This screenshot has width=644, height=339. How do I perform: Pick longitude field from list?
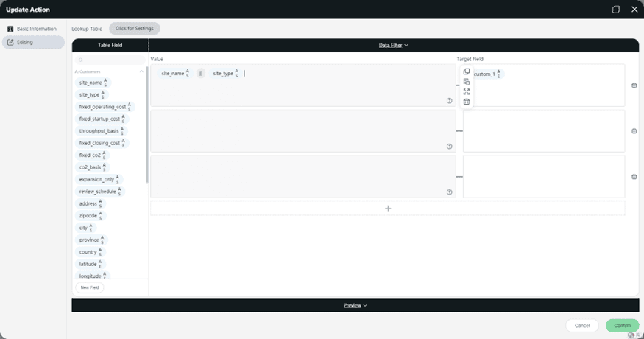[93, 276]
